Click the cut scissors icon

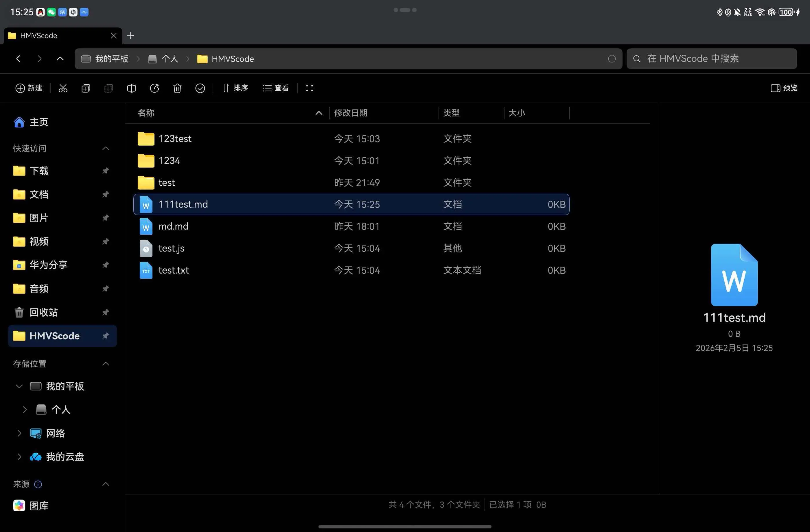(63, 88)
